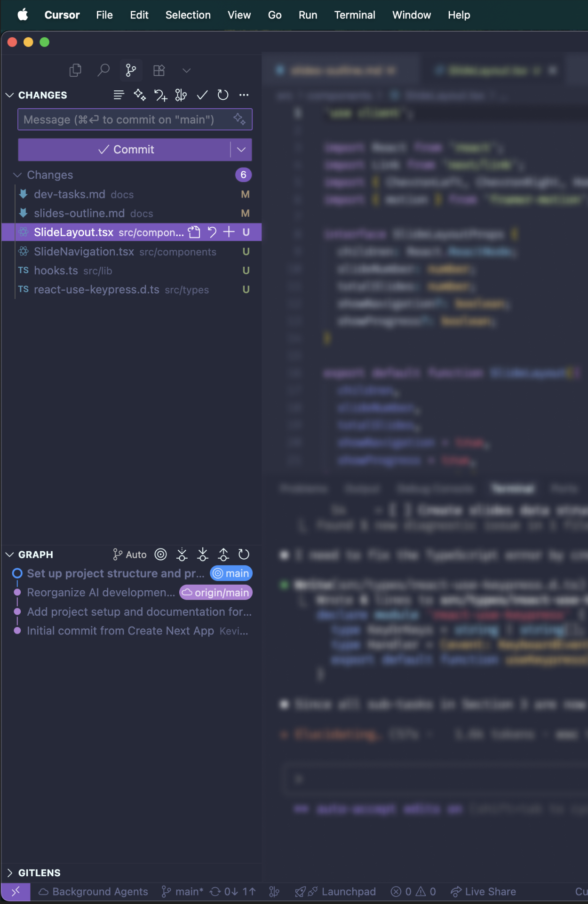
Task: Click the Commit button
Action: pos(125,150)
